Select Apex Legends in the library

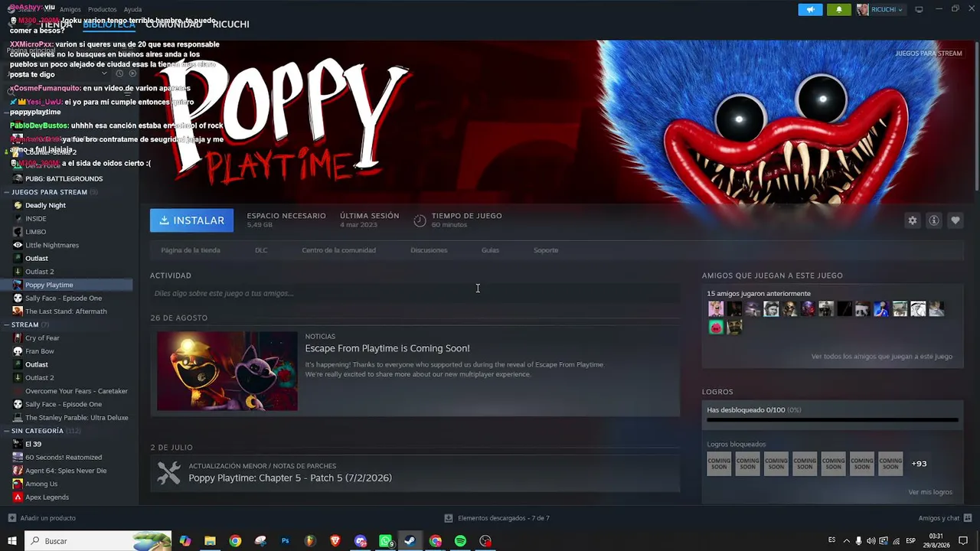(47, 497)
